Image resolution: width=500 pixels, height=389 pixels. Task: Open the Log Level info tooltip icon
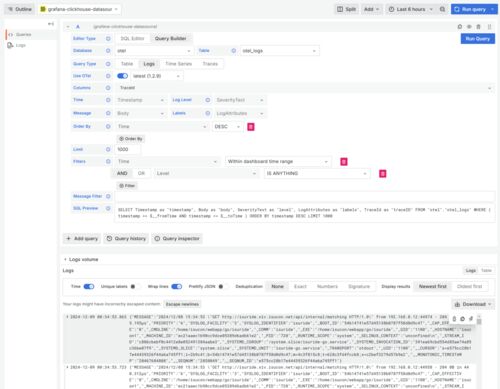click(208, 100)
